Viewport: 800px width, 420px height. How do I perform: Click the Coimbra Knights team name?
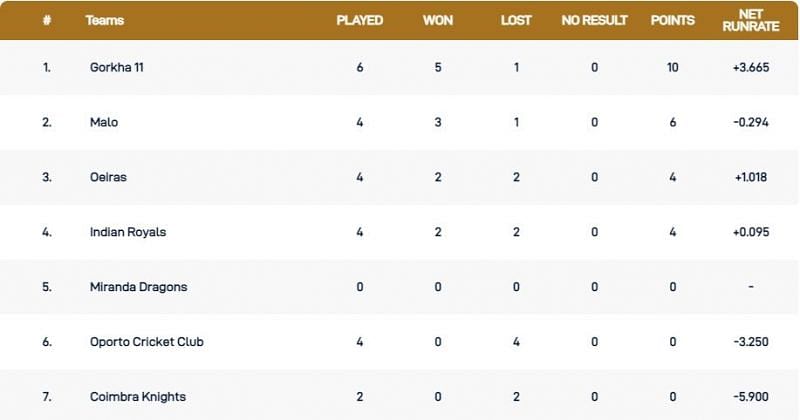point(137,397)
